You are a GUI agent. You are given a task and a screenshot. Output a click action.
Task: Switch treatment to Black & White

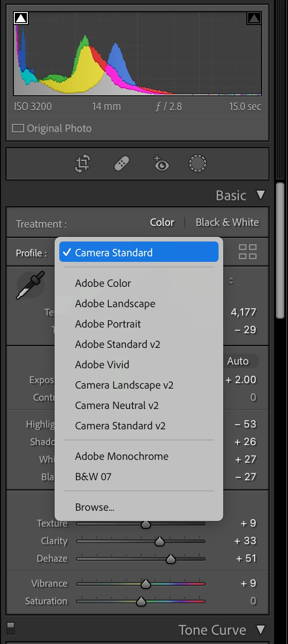(227, 223)
